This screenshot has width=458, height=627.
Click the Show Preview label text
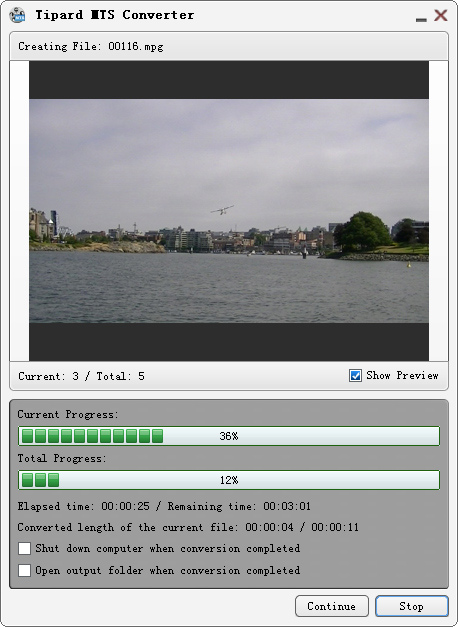tap(402, 375)
